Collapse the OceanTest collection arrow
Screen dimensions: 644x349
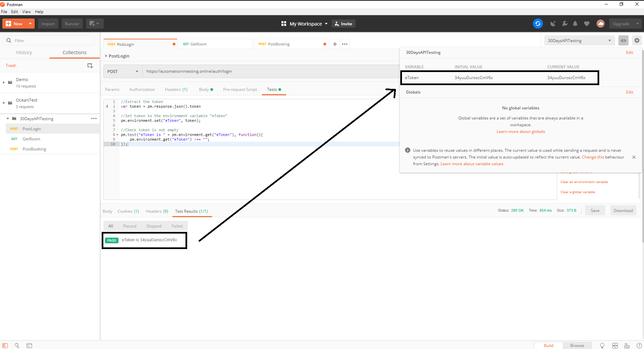pos(4,103)
